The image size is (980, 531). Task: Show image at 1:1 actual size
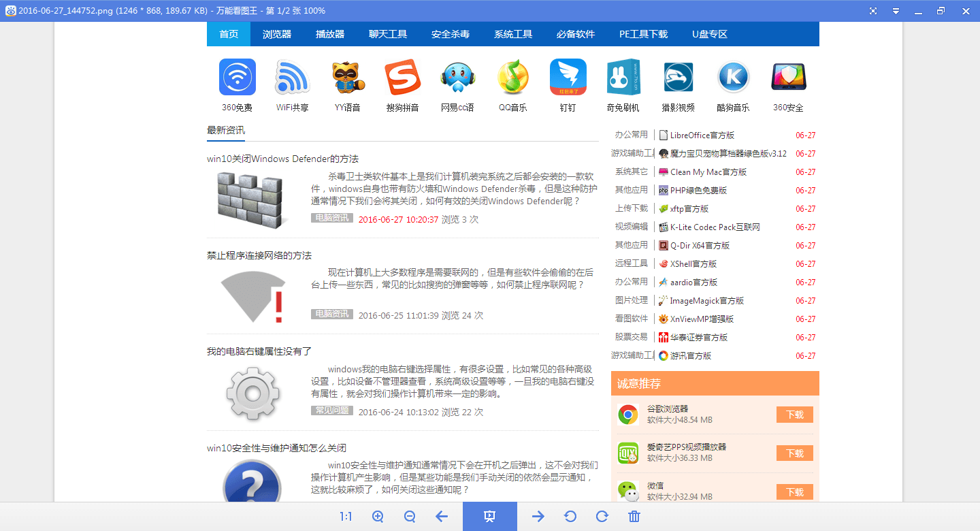coord(346,517)
